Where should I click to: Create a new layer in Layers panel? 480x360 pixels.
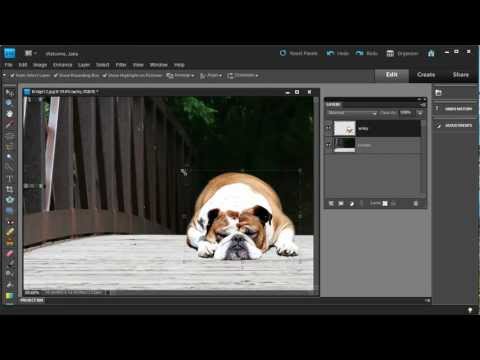tap(331, 203)
